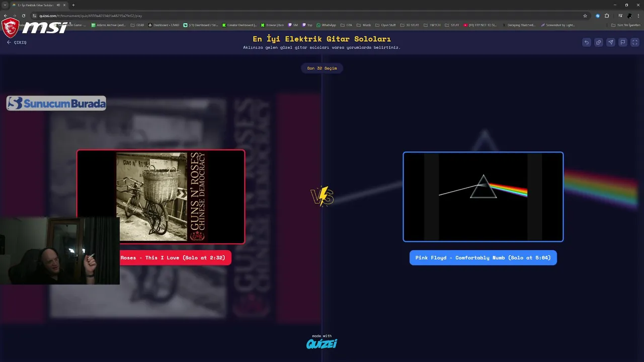The width and height of the screenshot is (644, 362).
Task: Close the En İyi Elektrik Gitar tab
Action: coord(64,5)
